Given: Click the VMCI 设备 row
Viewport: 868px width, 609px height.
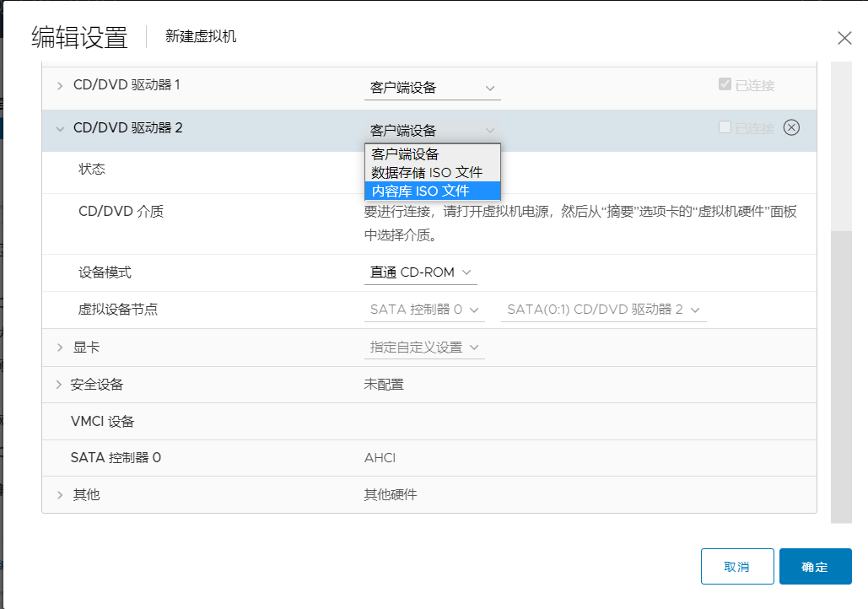Looking at the screenshot, I should click(x=429, y=421).
